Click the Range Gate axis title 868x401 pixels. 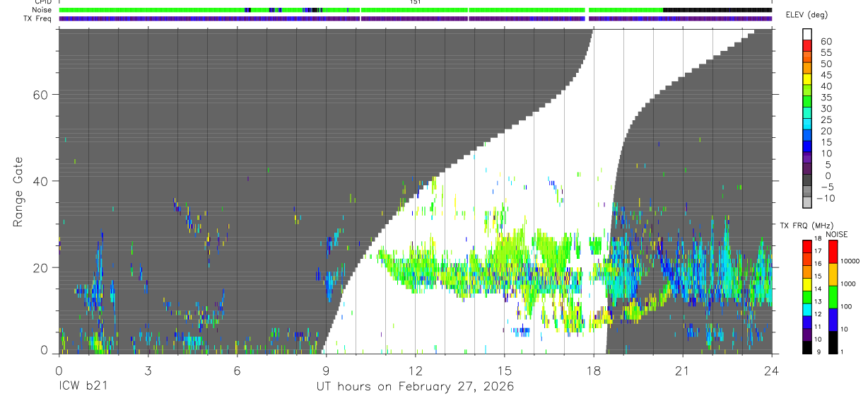(18, 191)
